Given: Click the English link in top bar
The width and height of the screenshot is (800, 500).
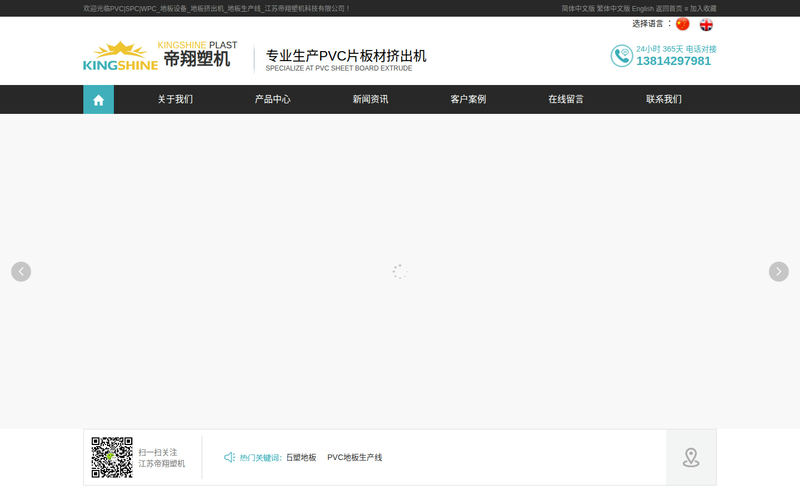Looking at the screenshot, I should click(643, 9).
